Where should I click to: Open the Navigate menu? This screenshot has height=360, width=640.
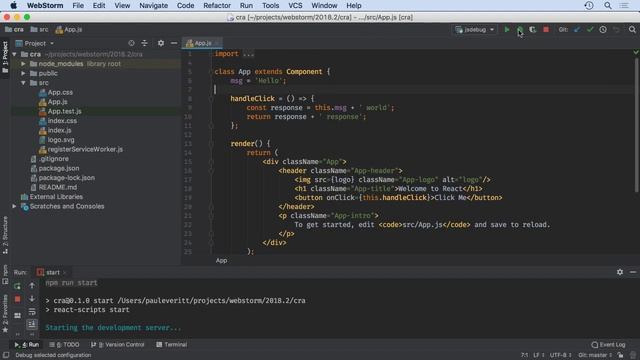tap(153, 6)
